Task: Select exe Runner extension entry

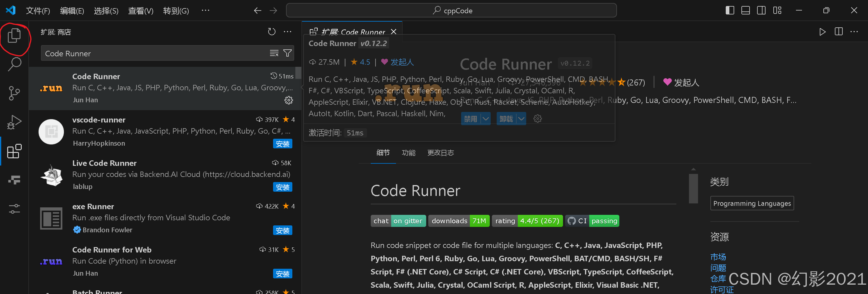Action: pos(165,218)
